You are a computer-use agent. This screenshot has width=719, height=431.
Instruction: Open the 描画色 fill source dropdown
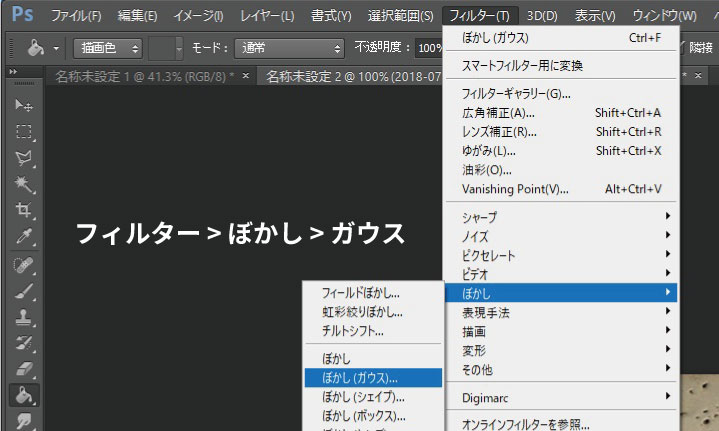108,48
